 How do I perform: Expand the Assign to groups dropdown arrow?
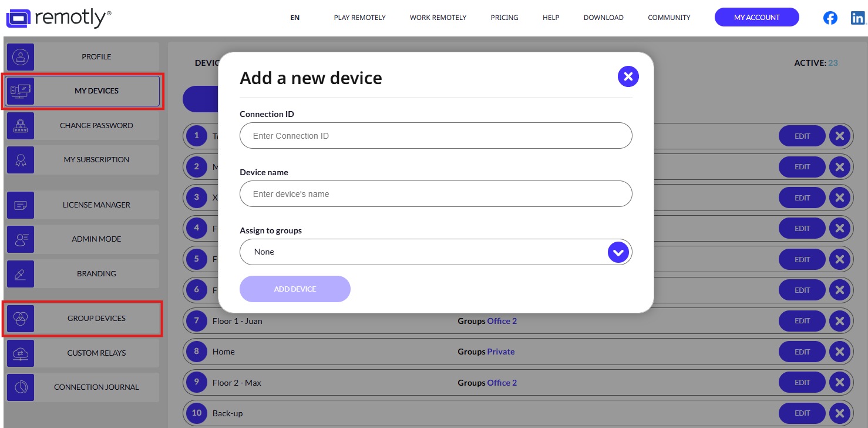coord(618,252)
